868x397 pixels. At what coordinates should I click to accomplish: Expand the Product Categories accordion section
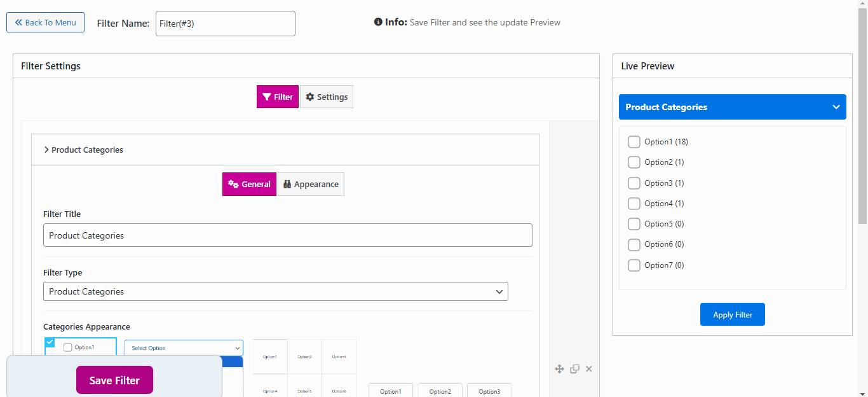coord(46,150)
